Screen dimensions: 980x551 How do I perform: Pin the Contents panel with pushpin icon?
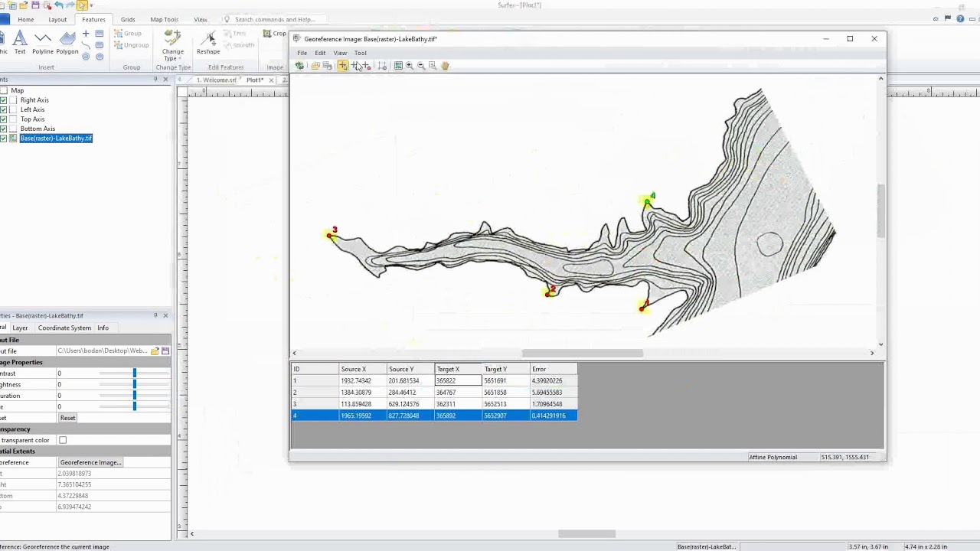click(155, 80)
